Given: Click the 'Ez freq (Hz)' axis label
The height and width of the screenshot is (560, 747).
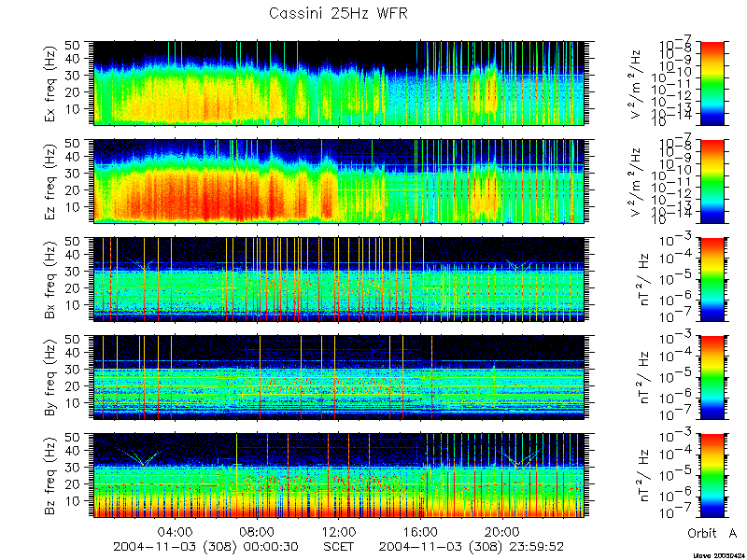Looking at the screenshot, I should click(51, 181).
